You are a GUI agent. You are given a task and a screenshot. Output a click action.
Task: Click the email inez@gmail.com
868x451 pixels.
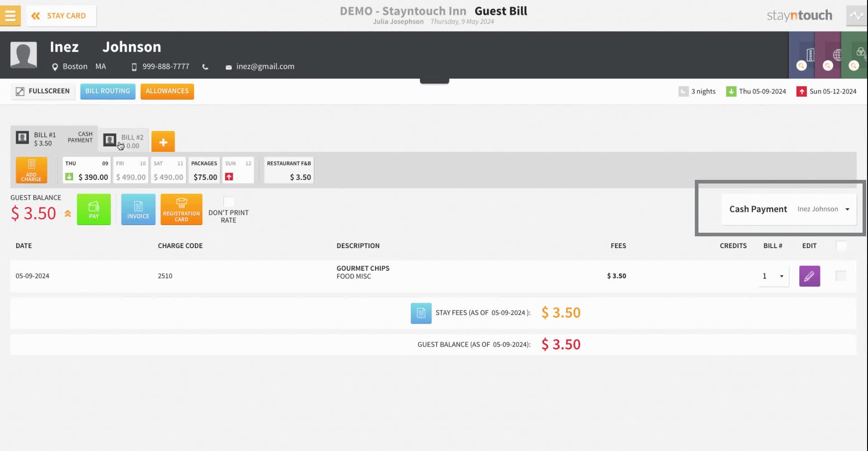coord(265,66)
